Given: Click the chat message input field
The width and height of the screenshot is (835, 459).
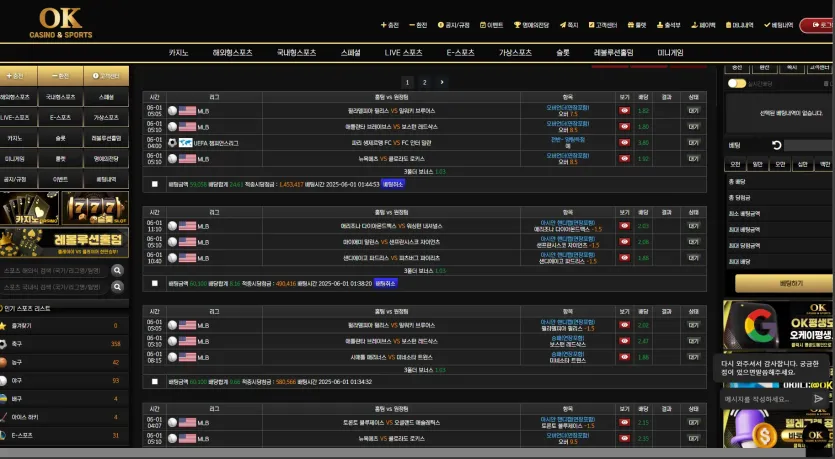Looking at the screenshot, I should pyautogui.click(x=767, y=399).
